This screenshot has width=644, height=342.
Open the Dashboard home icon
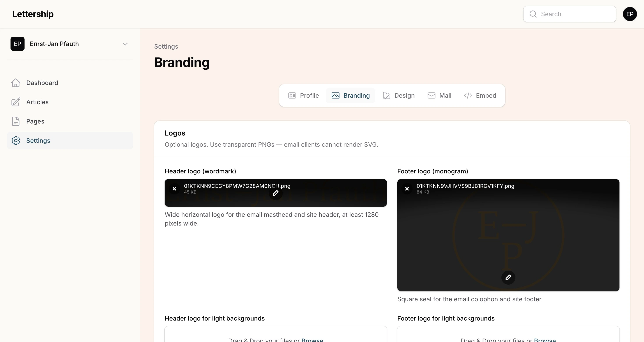point(16,83)
